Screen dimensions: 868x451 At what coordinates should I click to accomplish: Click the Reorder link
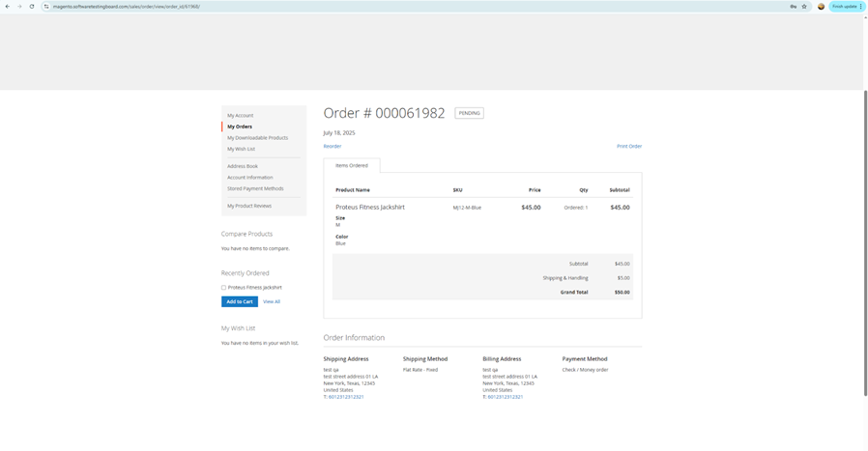tap(333, 147)
